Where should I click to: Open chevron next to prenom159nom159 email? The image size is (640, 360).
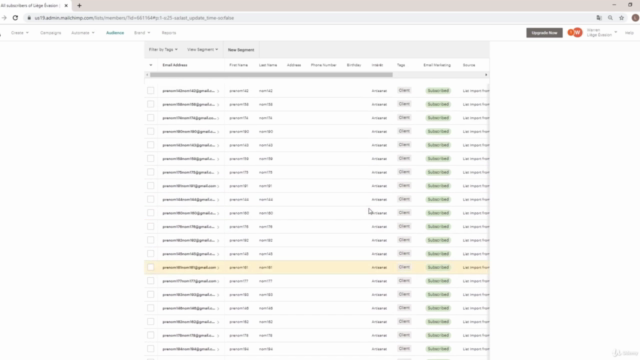pos(218,159)
